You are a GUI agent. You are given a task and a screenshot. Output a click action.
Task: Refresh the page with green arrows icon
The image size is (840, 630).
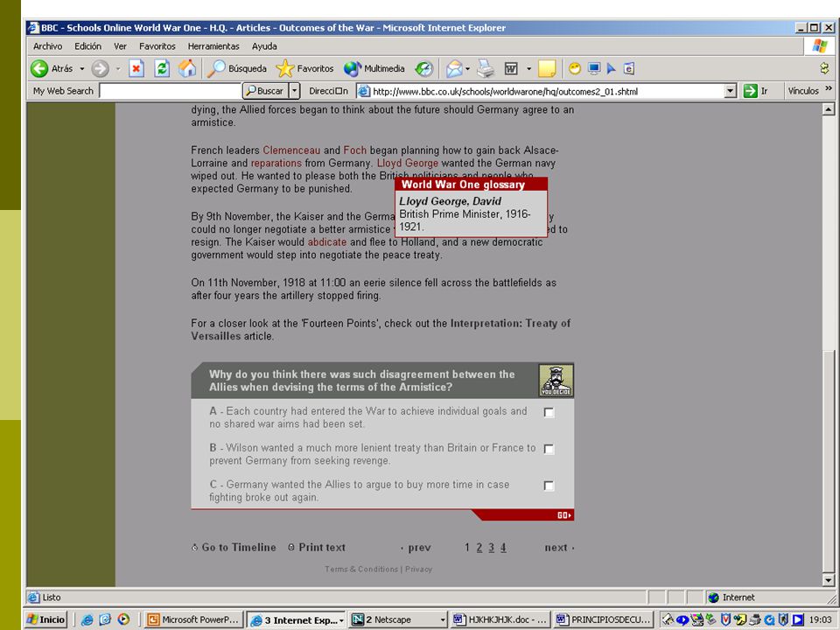point(162,68)
